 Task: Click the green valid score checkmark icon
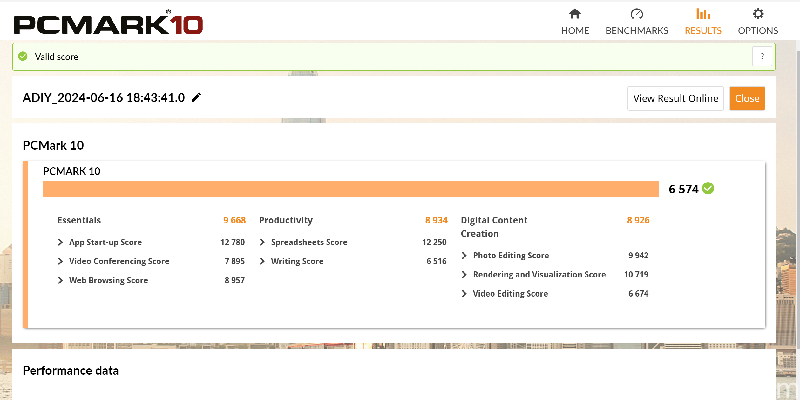pos(22,56)
